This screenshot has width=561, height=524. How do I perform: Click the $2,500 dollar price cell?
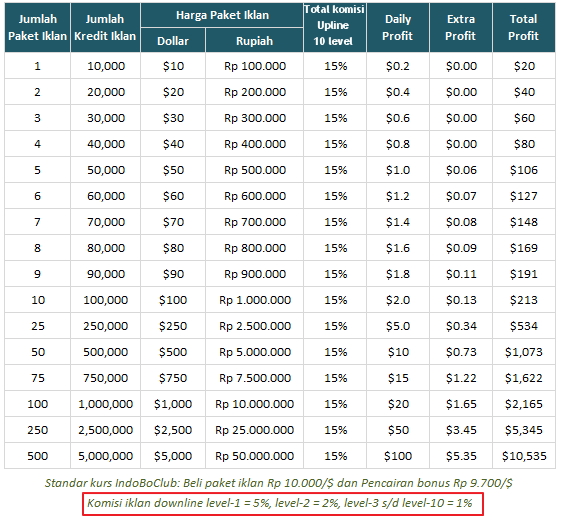coord(173,430)
